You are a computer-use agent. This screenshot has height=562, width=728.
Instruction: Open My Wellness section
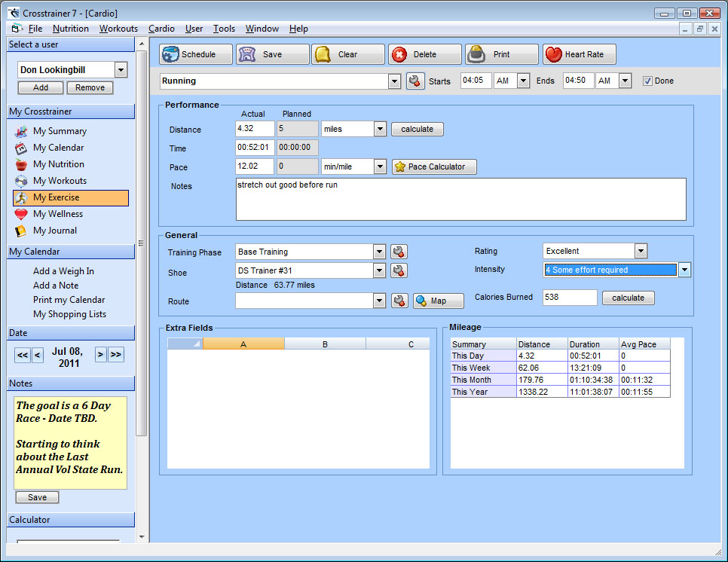pyautogui.click(x=58, y=214)
